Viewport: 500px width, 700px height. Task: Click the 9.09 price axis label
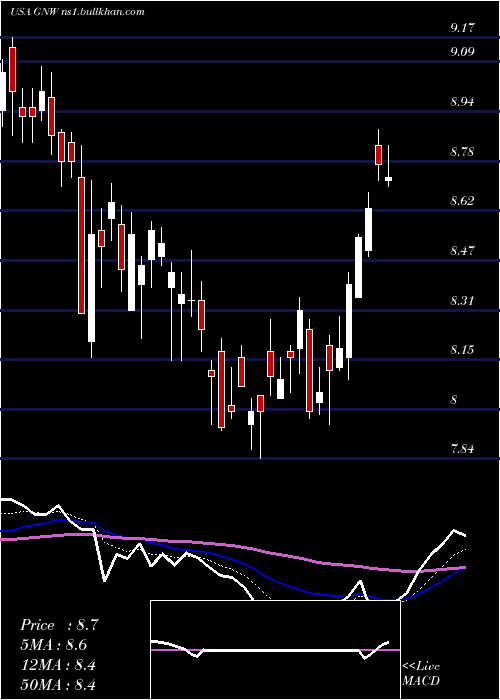462,52
